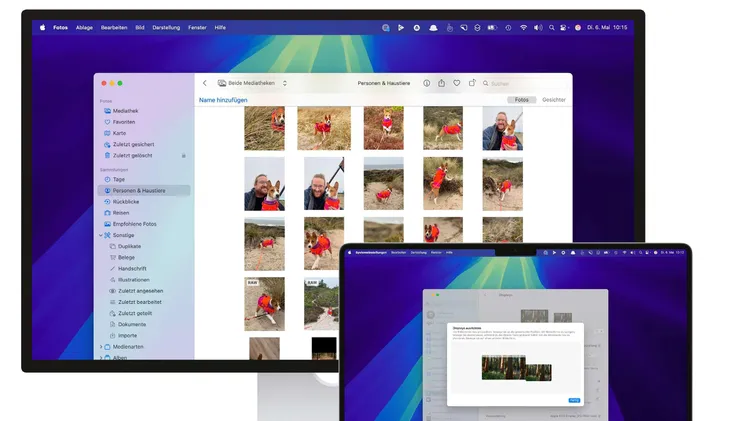
Task: Open the Bild menu
Action: tap(140, 28)
